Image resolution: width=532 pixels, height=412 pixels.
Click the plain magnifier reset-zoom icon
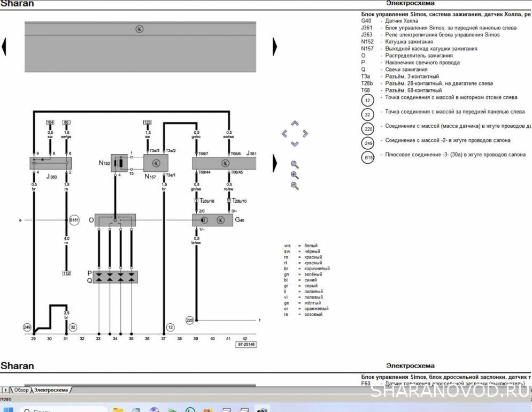pyautogui.click(x=295, y=165)
